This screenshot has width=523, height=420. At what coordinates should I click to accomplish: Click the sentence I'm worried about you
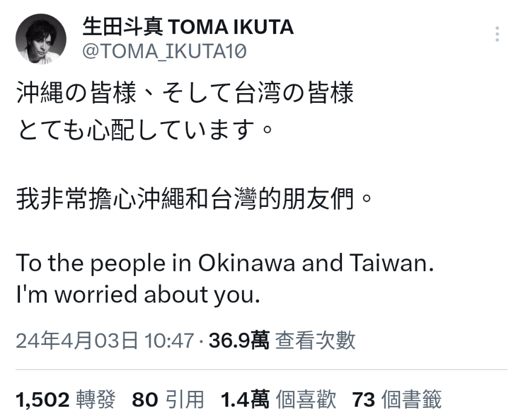138,295
